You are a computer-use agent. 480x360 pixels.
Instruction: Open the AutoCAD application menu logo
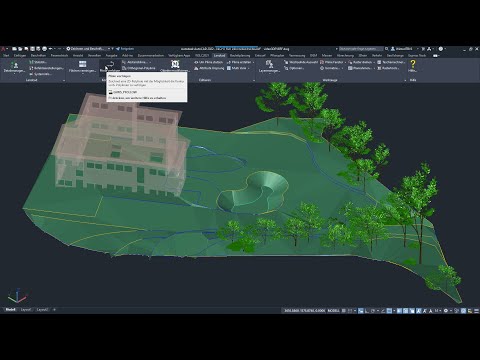[x=3, y=49]
